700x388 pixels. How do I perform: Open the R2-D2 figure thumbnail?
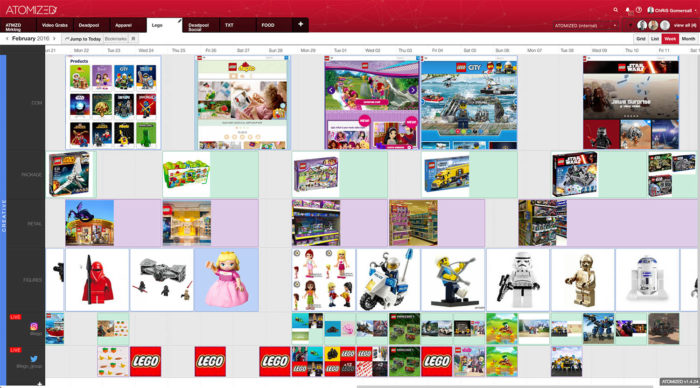coord(647,280)
